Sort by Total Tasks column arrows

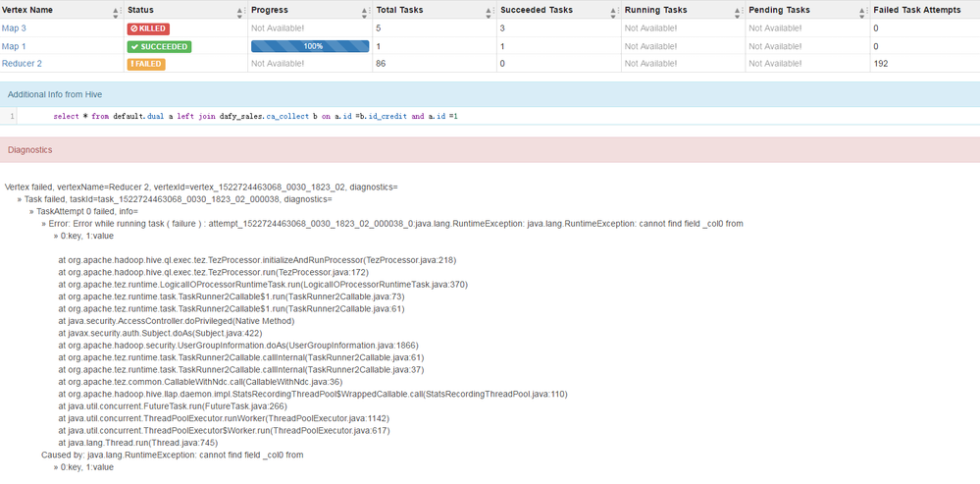pyautogui.click(x=490, y=12)
